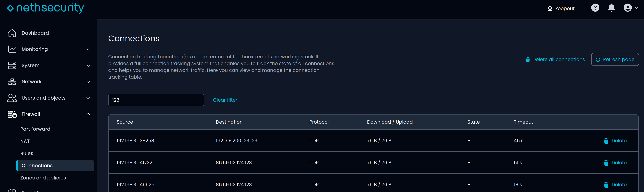
Task: Expand the Monitoring menu chevron
Action: point(88,50)
